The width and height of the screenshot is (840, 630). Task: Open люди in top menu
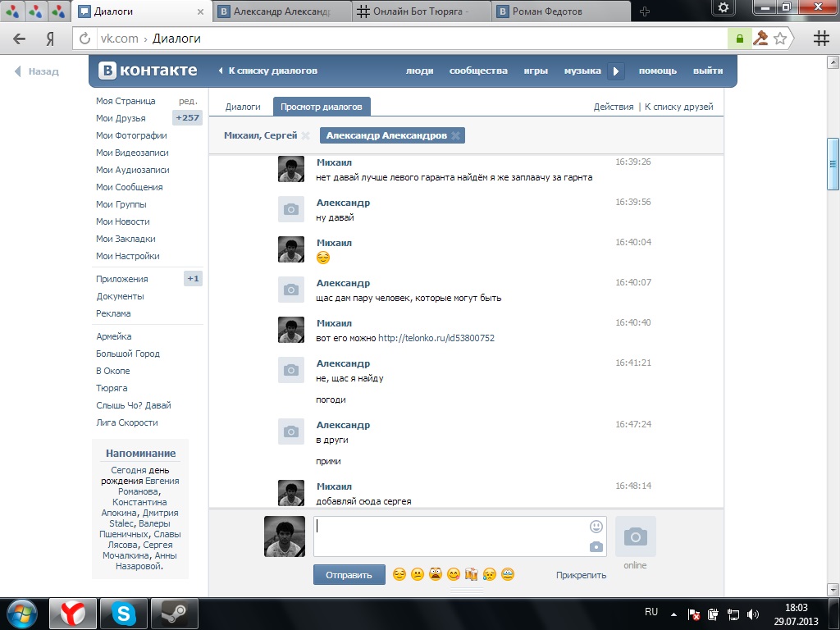[419, 71]
